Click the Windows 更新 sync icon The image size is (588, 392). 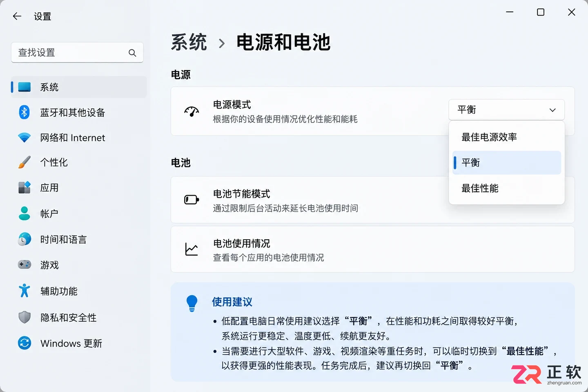click(24, 343)
